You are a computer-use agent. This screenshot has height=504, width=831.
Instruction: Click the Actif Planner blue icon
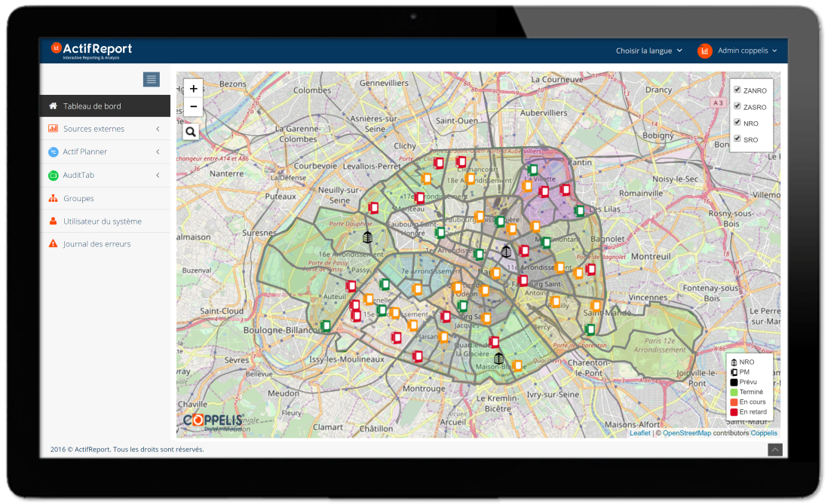(x=53, y=152)
